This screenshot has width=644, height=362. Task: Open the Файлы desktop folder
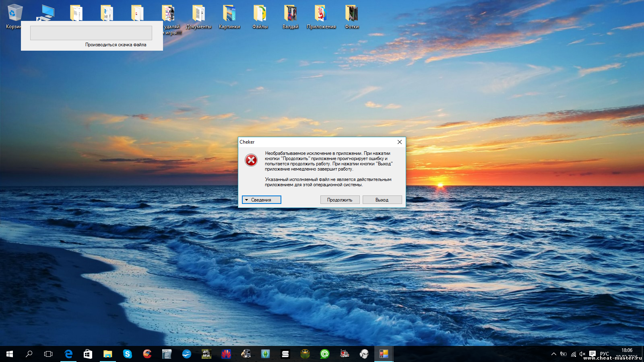click(x=260, y=17)
